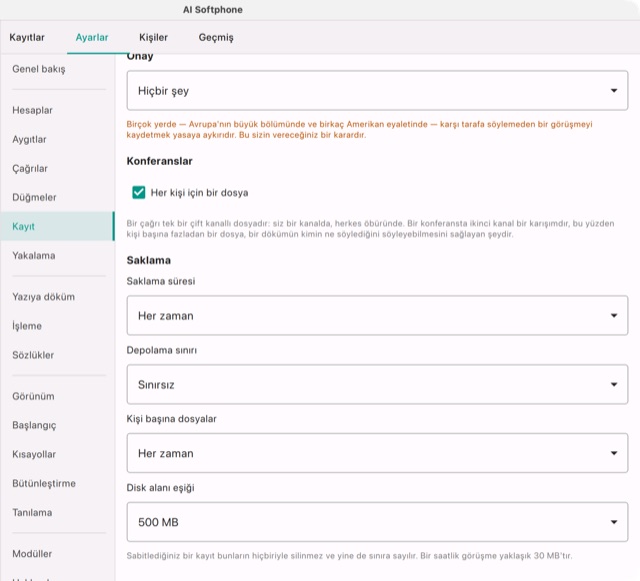Open Yakalama settings section
Viewport: 640px width, 581px height.
[x=57, y=256]
